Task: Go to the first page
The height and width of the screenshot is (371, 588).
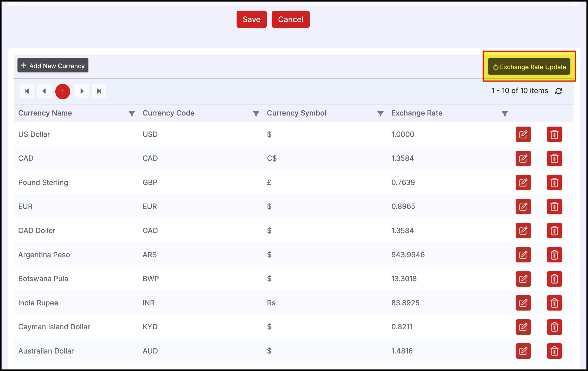Action: [x=27, y=91]
